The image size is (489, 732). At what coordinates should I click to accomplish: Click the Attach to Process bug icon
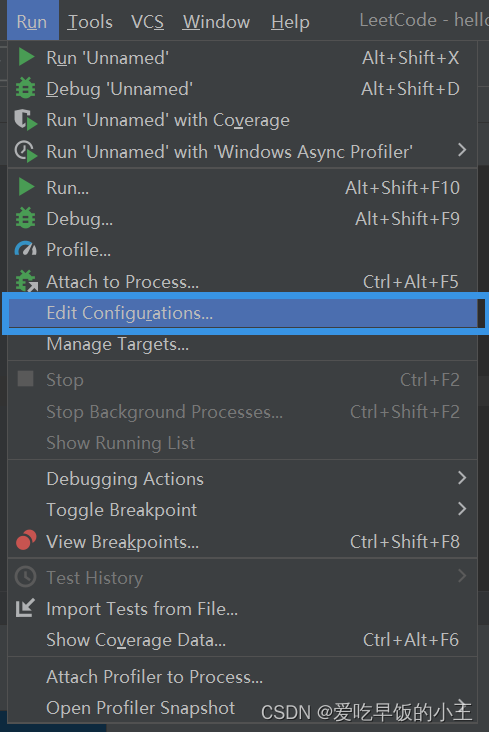[x=26, y=281]
